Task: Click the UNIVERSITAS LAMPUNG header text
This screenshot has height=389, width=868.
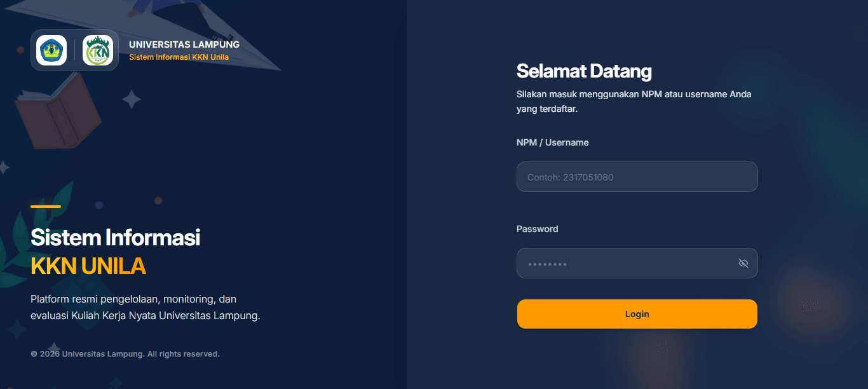Action: click(x=184, y=44)
